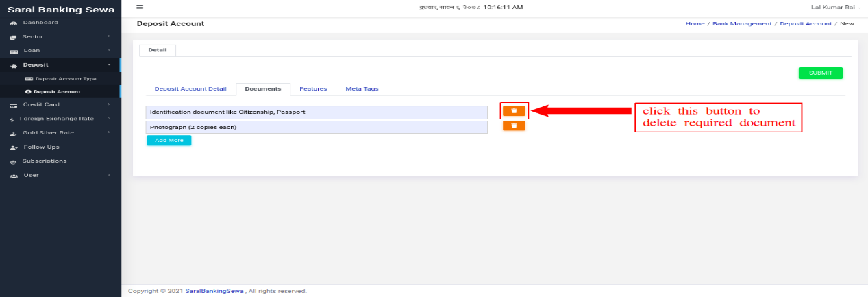Toggle the hamburger sidebar menu icon
The height and width of the screenshot is (297, 868).
pos(140,7)
